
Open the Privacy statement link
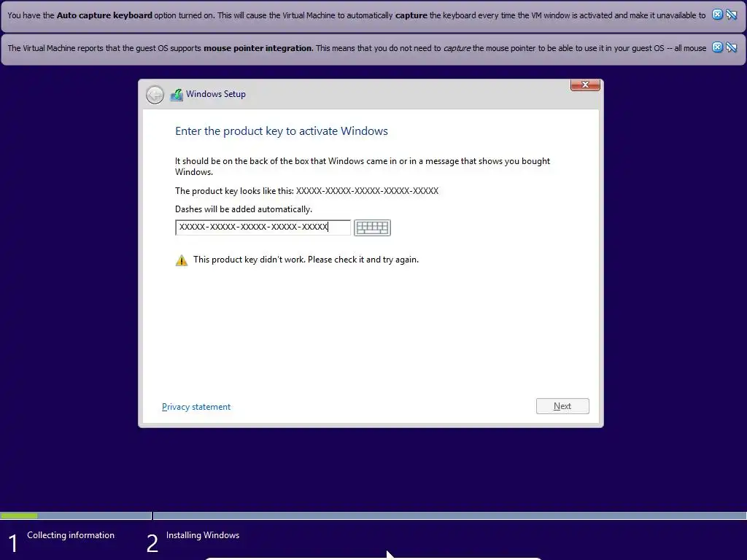pyautogui.click(x=196, y=407)
